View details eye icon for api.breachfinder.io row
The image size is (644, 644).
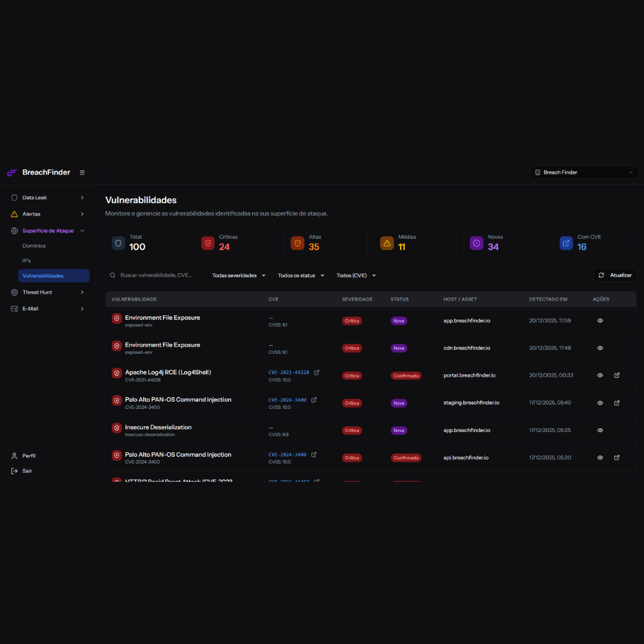[600, 458]
